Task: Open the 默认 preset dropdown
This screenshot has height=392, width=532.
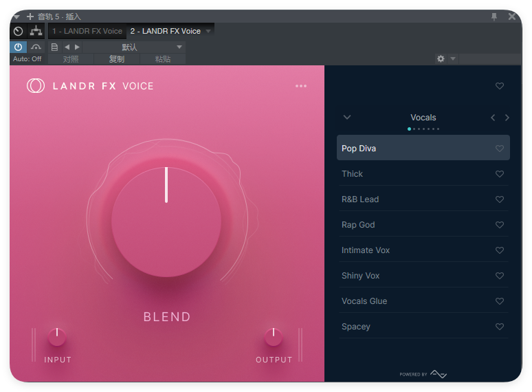Action: pyautogui.click(x=133, y=47)
